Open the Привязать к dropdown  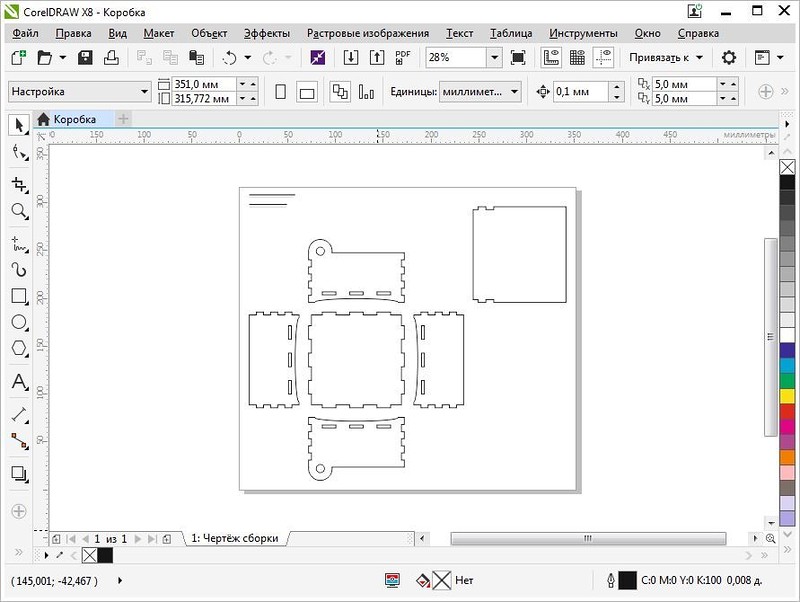pyautogui.click(x=699, y=57)
